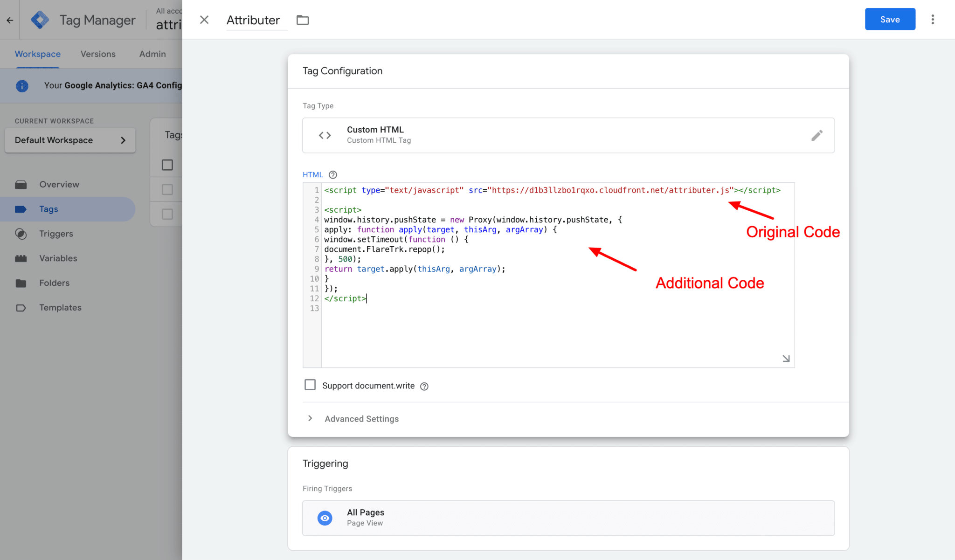Click the Custom HTML tag type row

pos(568,135)
